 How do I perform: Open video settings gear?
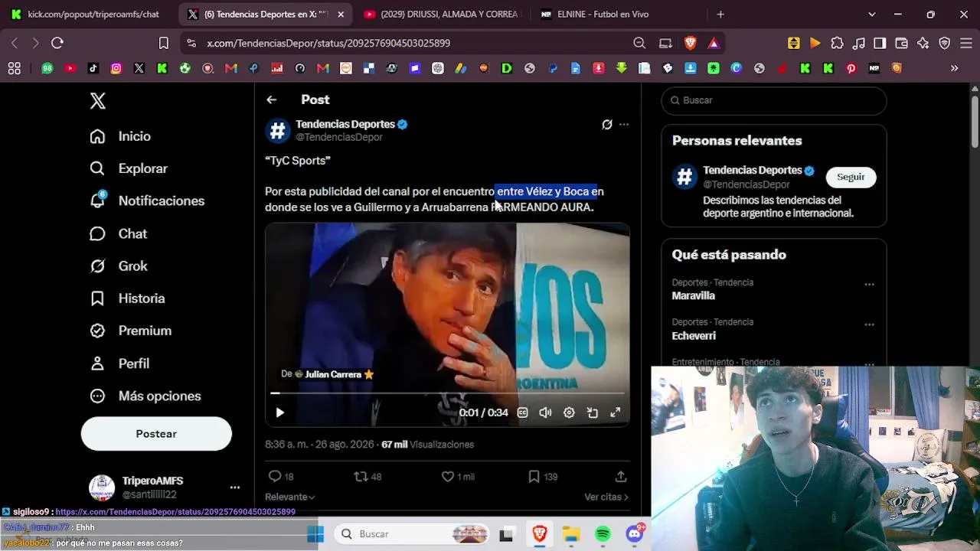(x=569, y=412)
